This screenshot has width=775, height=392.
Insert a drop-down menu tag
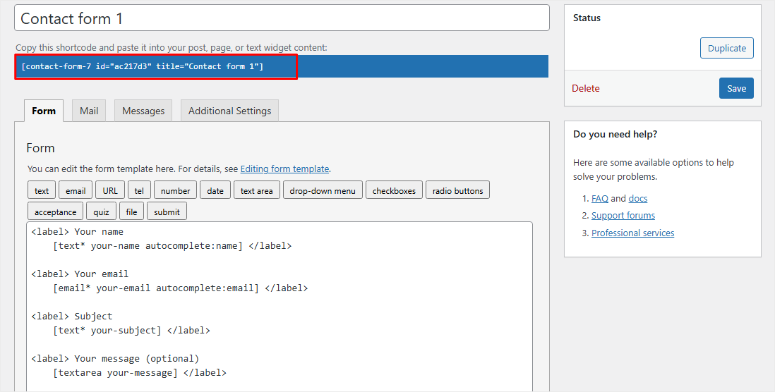323,191
